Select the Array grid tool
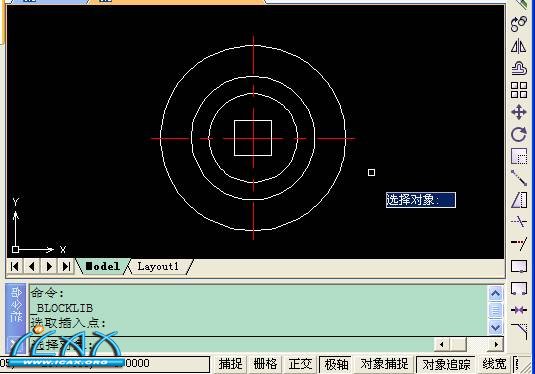The height and width of the screenshot is (374, 535). point(519,90)
